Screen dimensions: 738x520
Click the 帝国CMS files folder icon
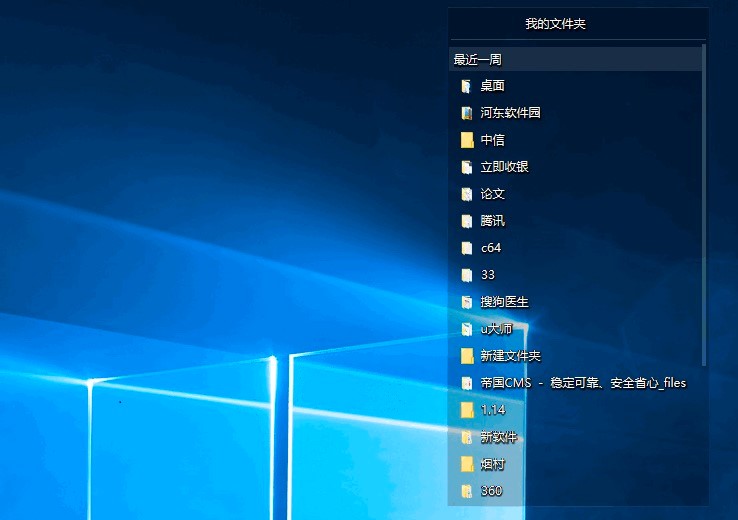[466, 384]
